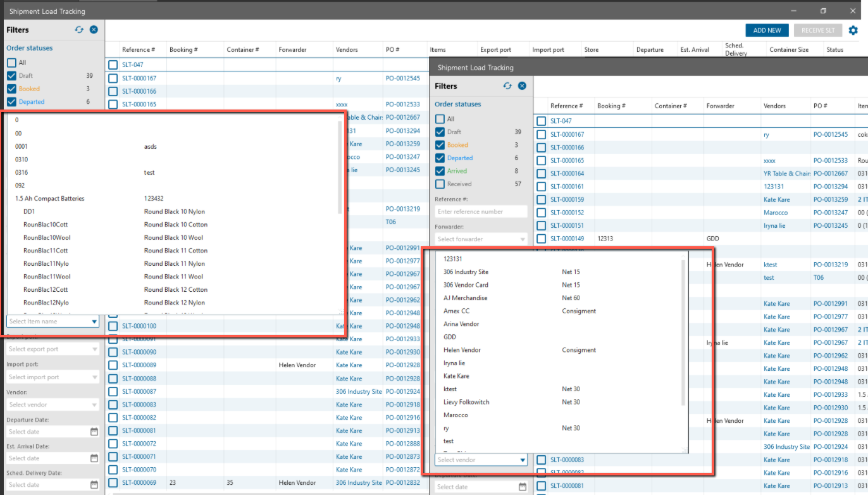Expand the Select Item name dropdown
This screenshot has width=868, height=495.
(94, 322)
